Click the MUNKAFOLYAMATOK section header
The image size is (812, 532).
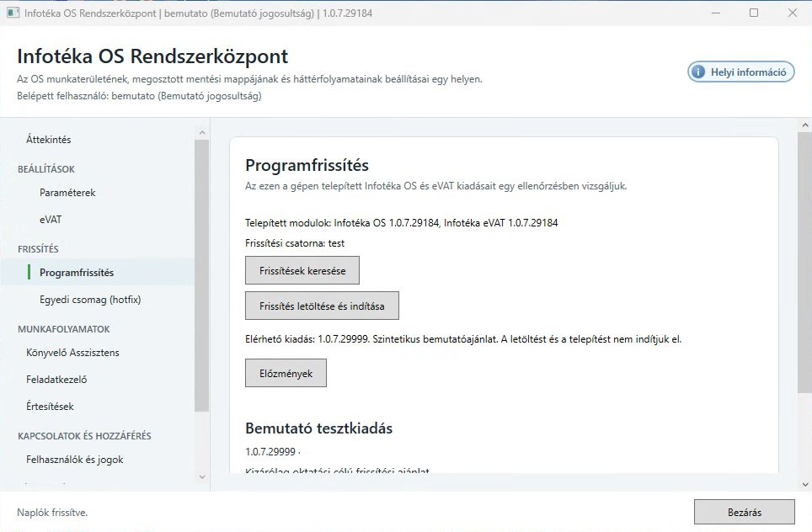pyautogui.click(x=64, y=329)
